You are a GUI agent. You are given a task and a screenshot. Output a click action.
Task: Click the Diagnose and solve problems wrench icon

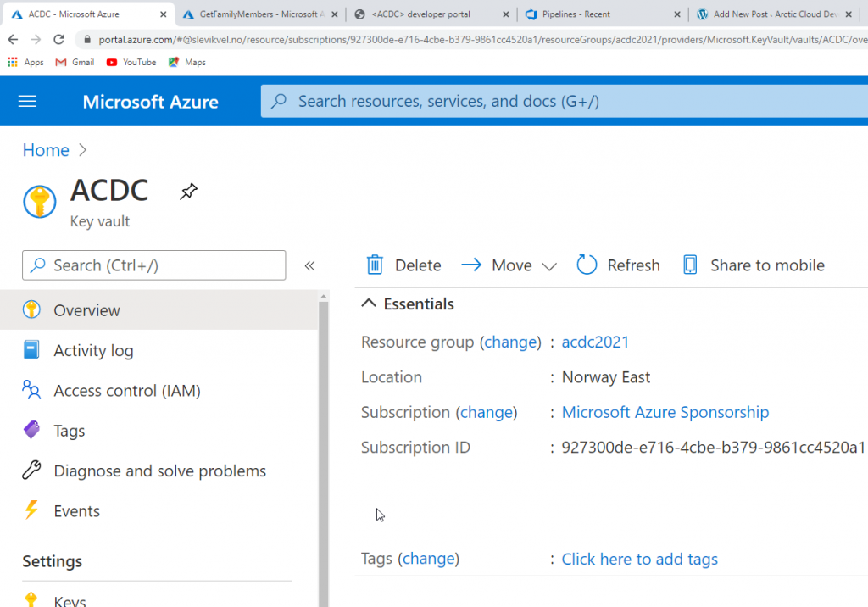pos(31,471)
